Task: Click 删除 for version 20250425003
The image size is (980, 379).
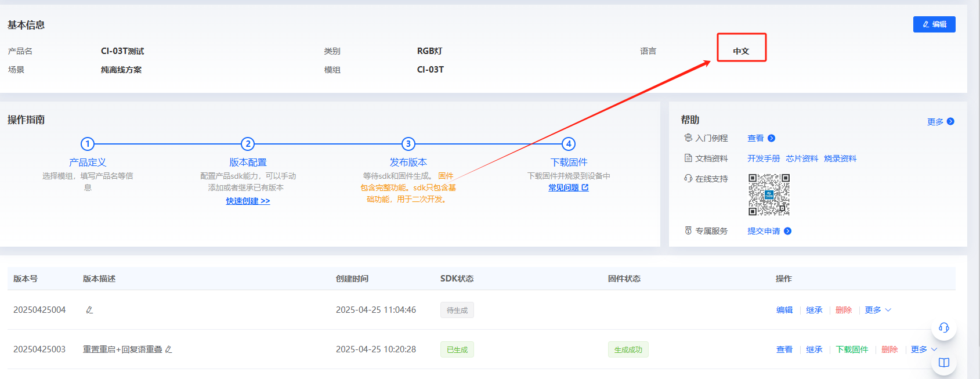Action: pyautogui.click(x=889, y=349)
